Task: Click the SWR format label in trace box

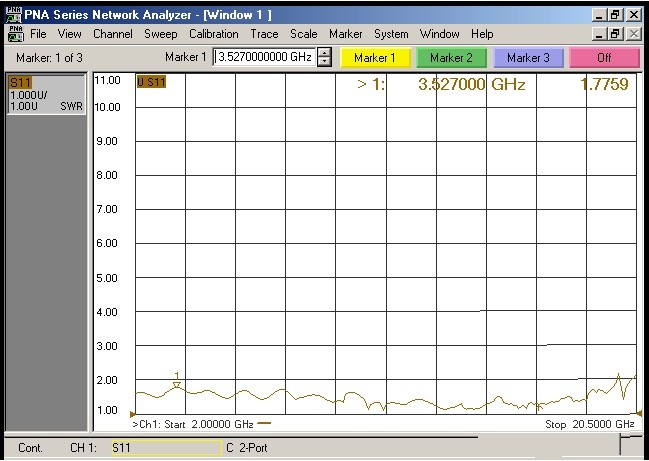Action: [x=71, y=106]
